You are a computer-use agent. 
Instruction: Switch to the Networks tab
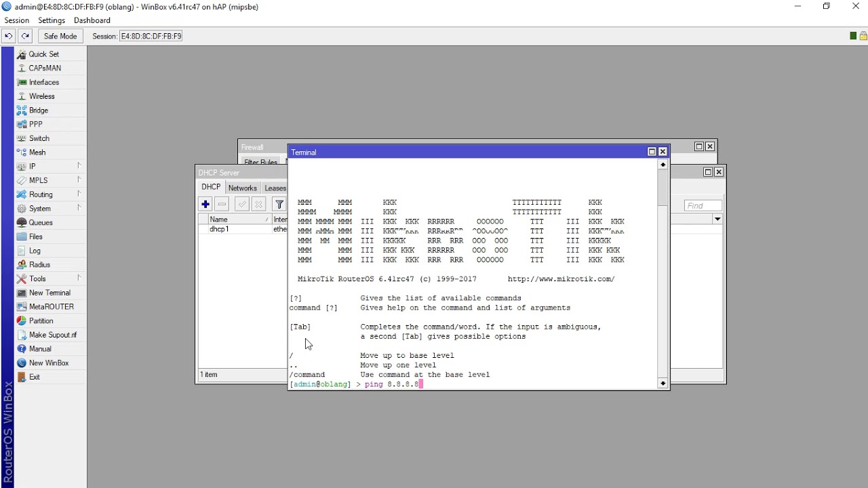point(242,188)
